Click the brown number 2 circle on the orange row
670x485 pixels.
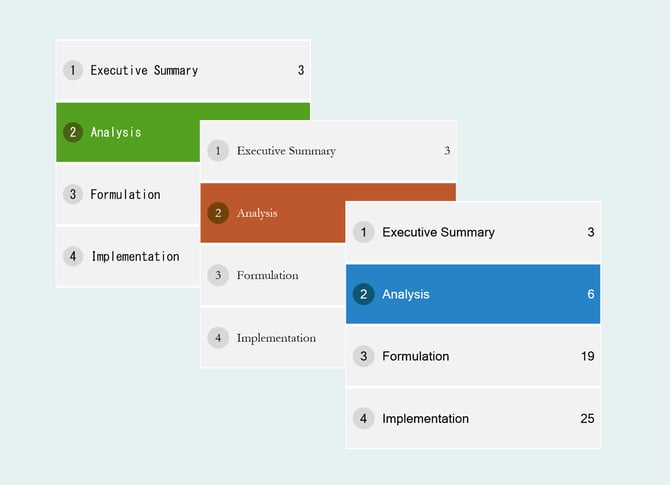[x=218, y=213]
